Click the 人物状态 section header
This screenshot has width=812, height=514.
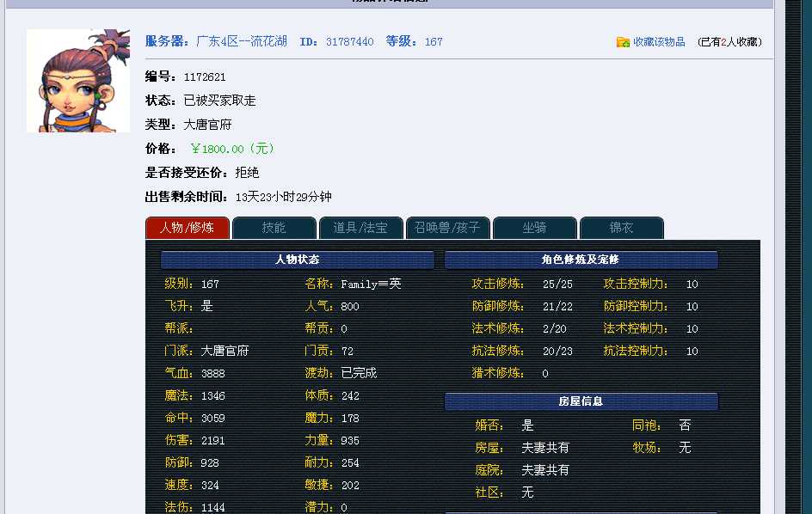(x=298, y=260)
